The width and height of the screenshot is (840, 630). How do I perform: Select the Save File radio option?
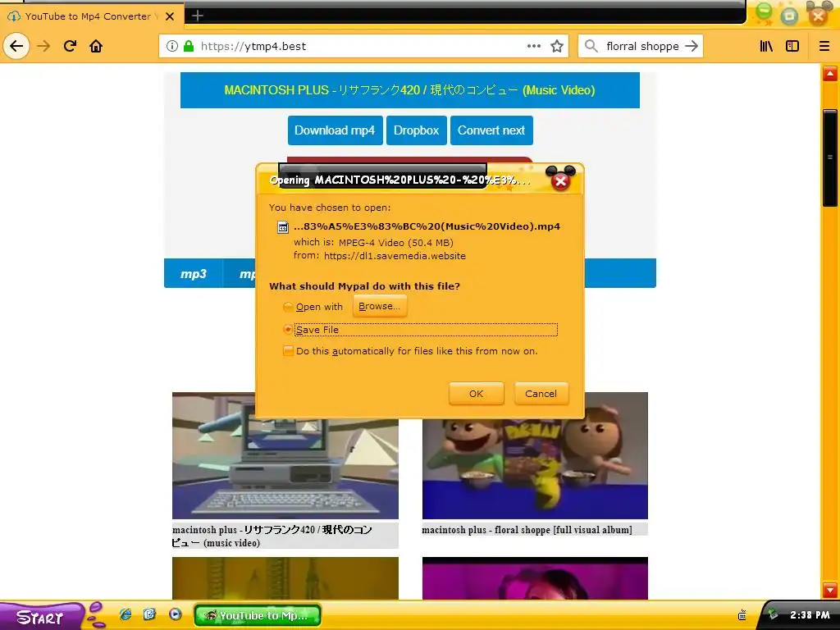pos(288,330)
